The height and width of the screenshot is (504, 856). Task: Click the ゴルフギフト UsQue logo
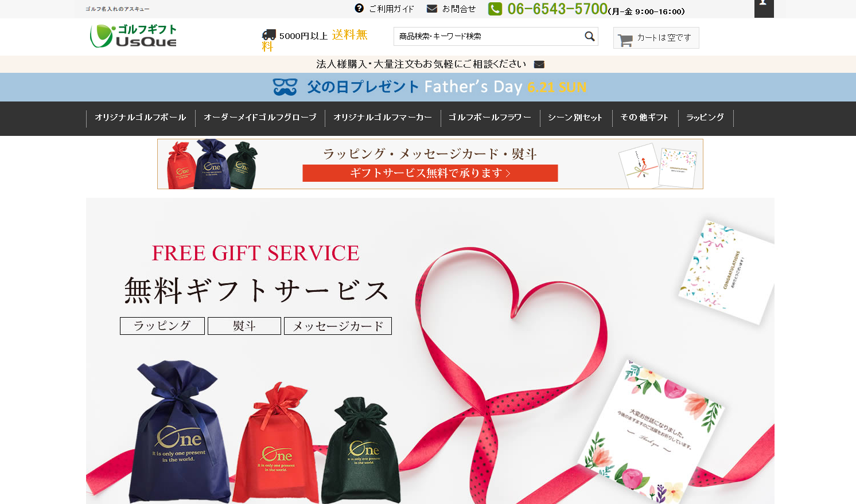(133, 36)
